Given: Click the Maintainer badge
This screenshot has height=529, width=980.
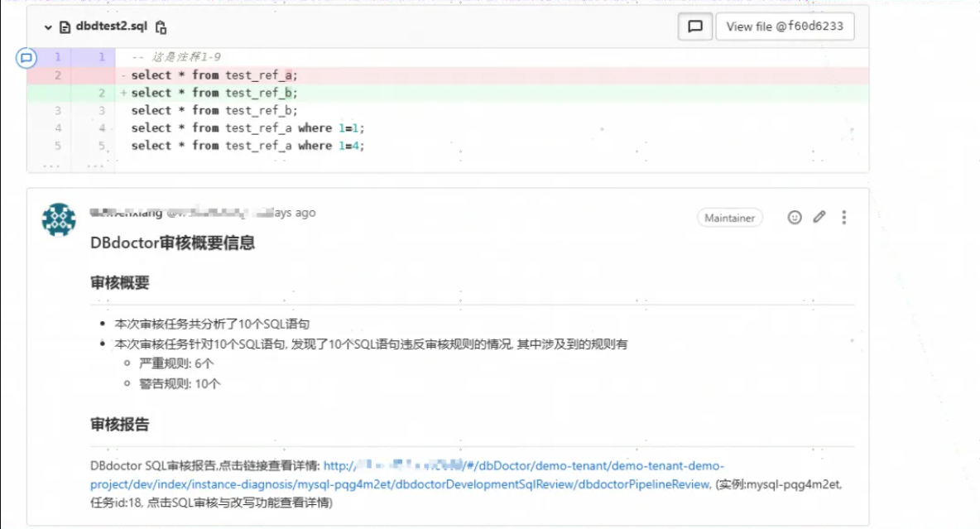Looking at the screenshot, I should [729, 218].
